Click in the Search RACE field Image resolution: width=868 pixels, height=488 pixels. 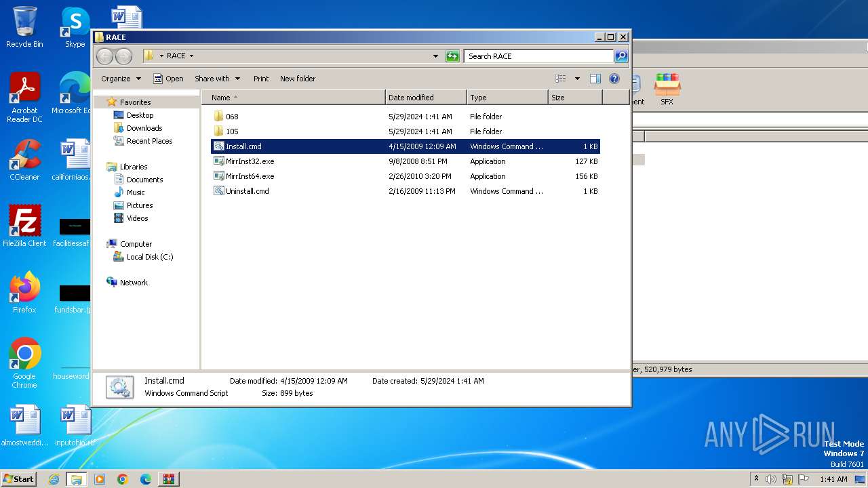[539, 56]
